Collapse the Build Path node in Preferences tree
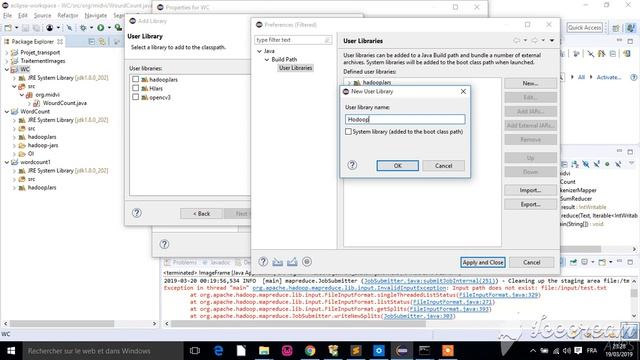 click(267, 60)
